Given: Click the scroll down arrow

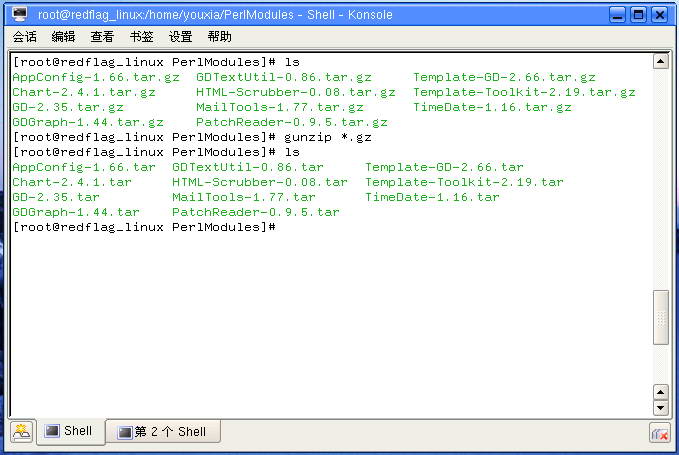Looking at the screenshot, I should 660,408.
